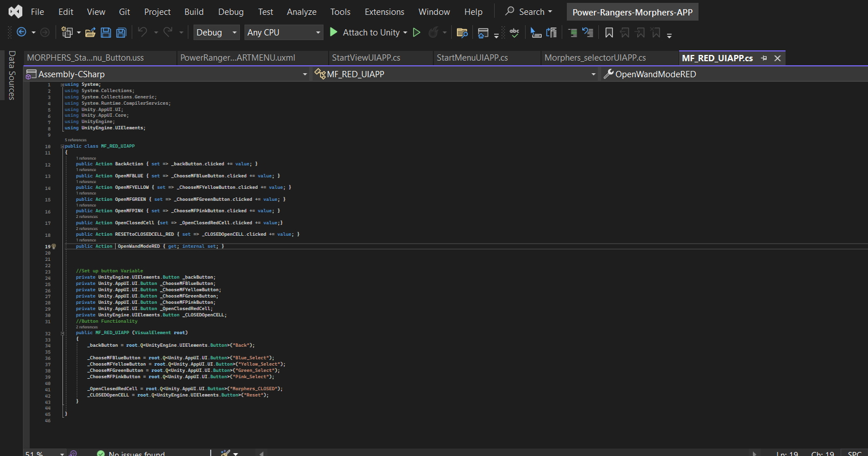This screenshot has height=456, width=868.
Task: Open the Extensions menu
Action: tap(384, 11)
